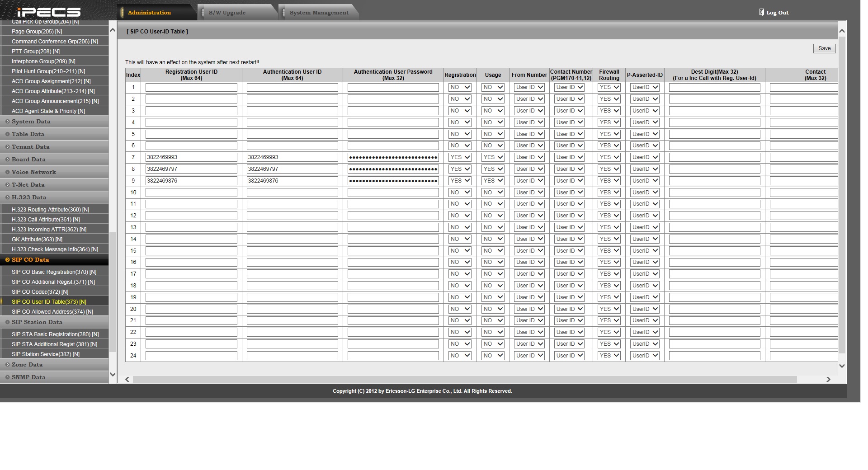
Task: Click the SIP CO Data bullet icon
Action: point(7,260)
